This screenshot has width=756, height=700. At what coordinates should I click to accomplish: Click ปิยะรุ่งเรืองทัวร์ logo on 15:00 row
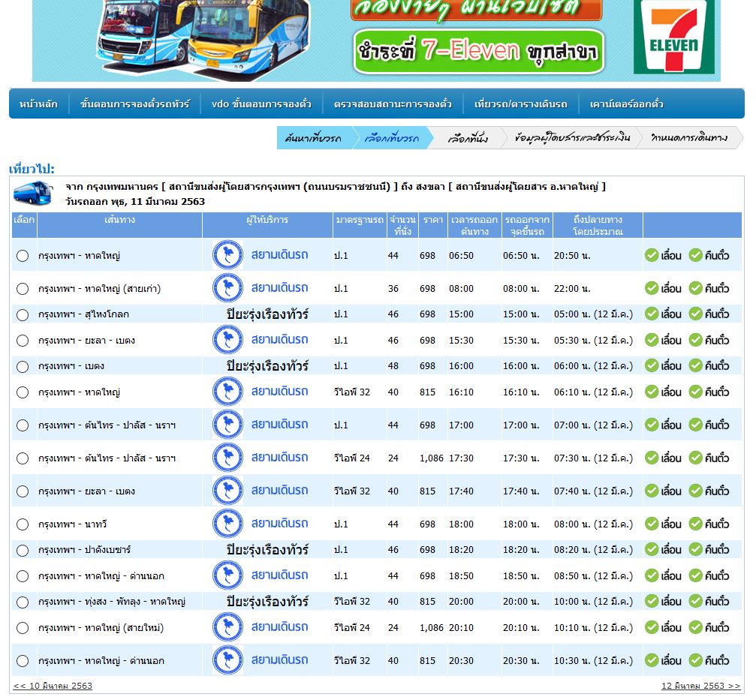pos(267,314)
